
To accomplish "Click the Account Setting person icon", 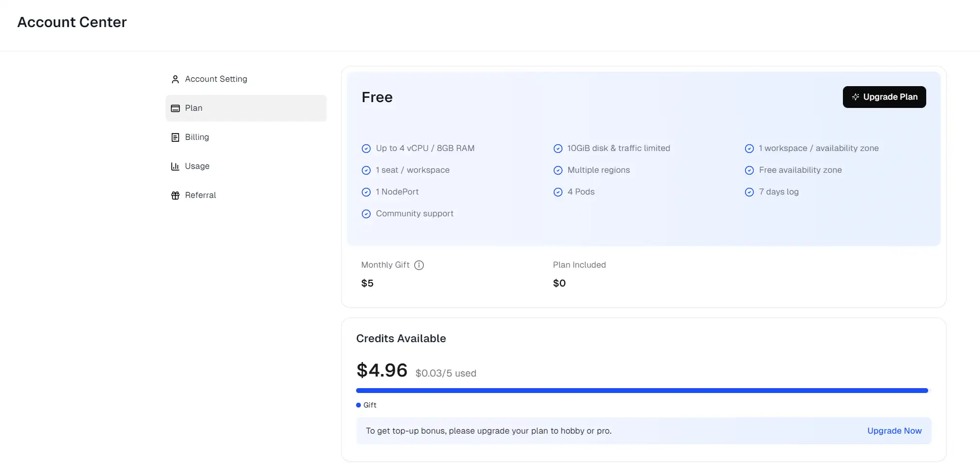I will tap(175, 79).
